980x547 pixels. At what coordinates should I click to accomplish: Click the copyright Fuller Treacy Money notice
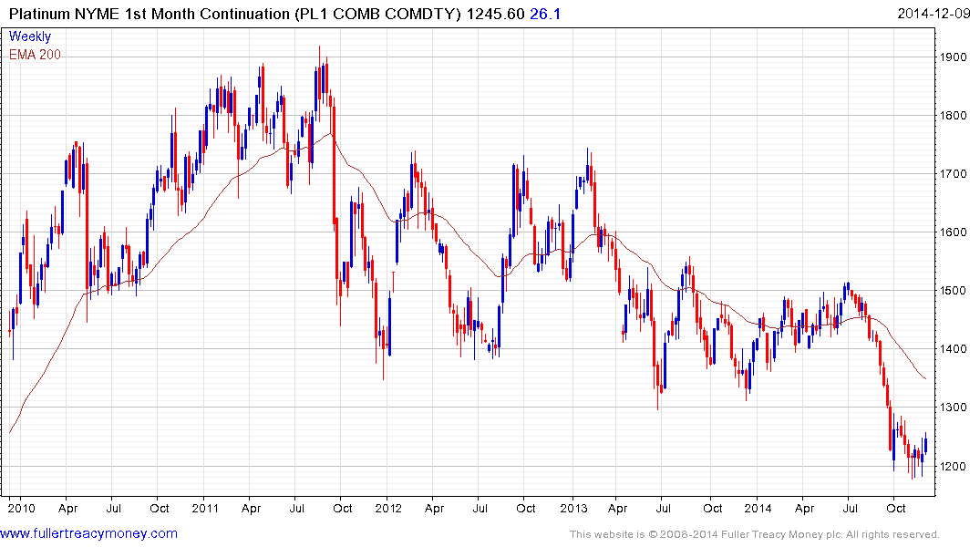coord(755,534)
